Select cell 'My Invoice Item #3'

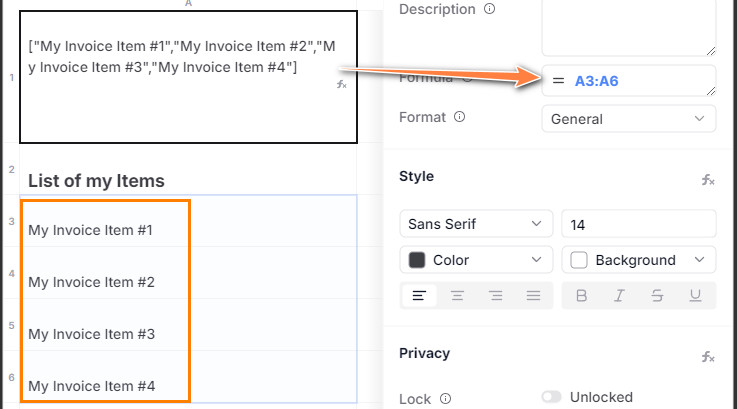[x=188, y=325]
